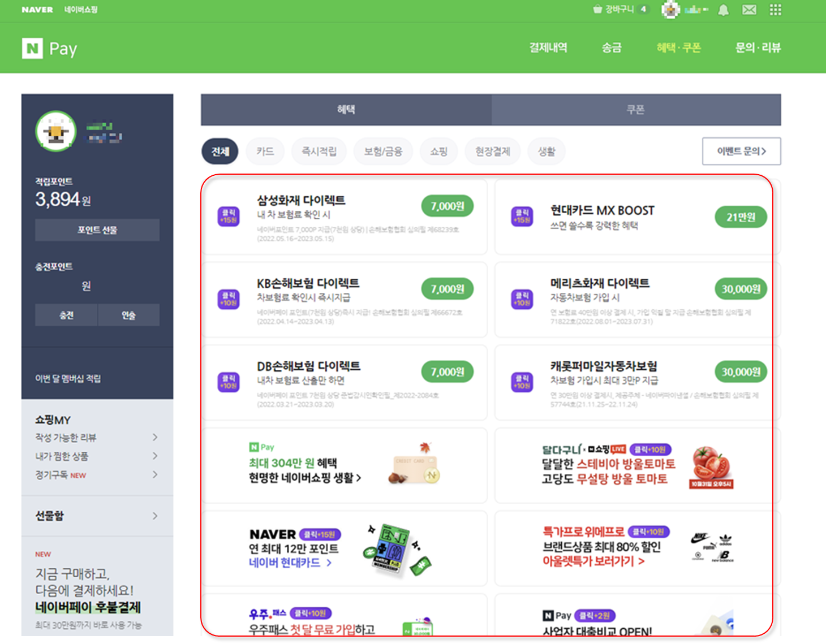This screenshot has height=644, width=826.
Task: Click 현대카드 21만원 badge
Action: coord(741,217)
